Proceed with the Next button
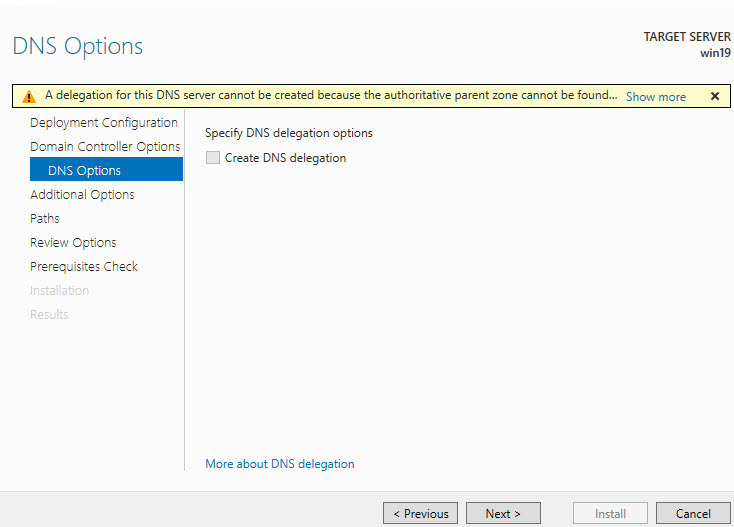Viewport: 734px width, 527px height. click(503, 513)
